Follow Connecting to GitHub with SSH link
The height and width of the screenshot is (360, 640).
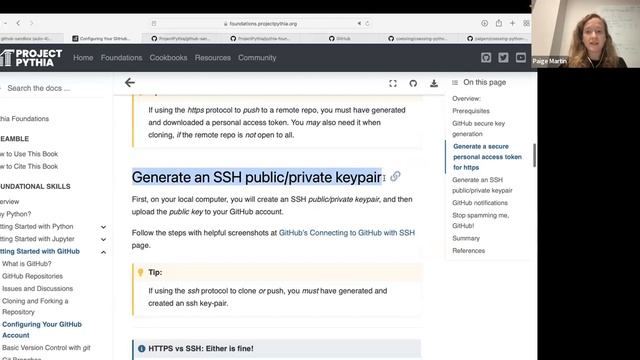347,233
